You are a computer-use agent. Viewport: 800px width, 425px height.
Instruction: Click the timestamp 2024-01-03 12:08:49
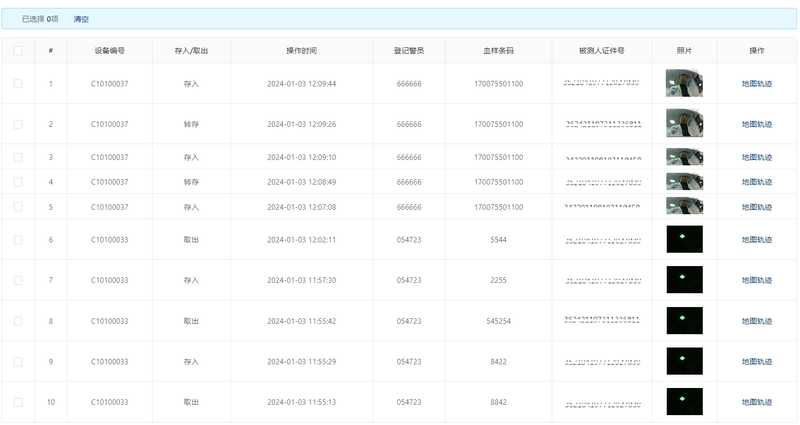(302, 182)
